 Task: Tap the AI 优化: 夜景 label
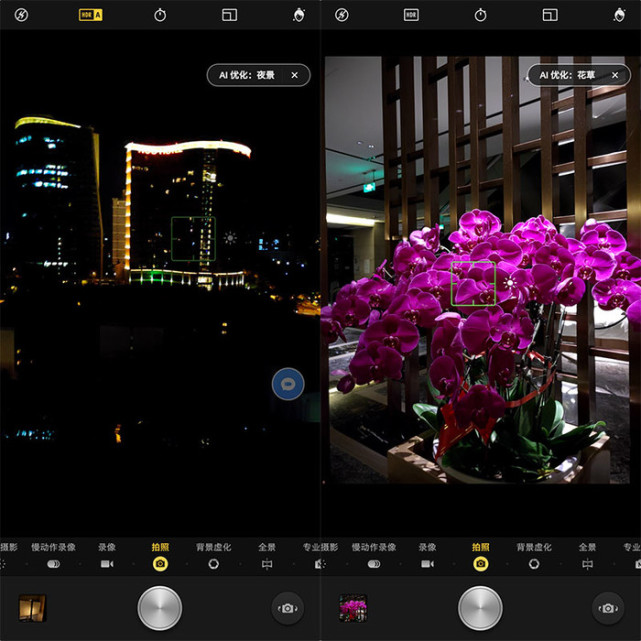click(247, 75)
